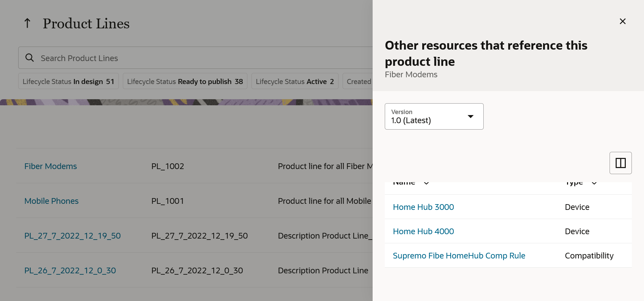Click the Version dropdown arrow icon
This screenshot has height=301, width=644.
471,116
